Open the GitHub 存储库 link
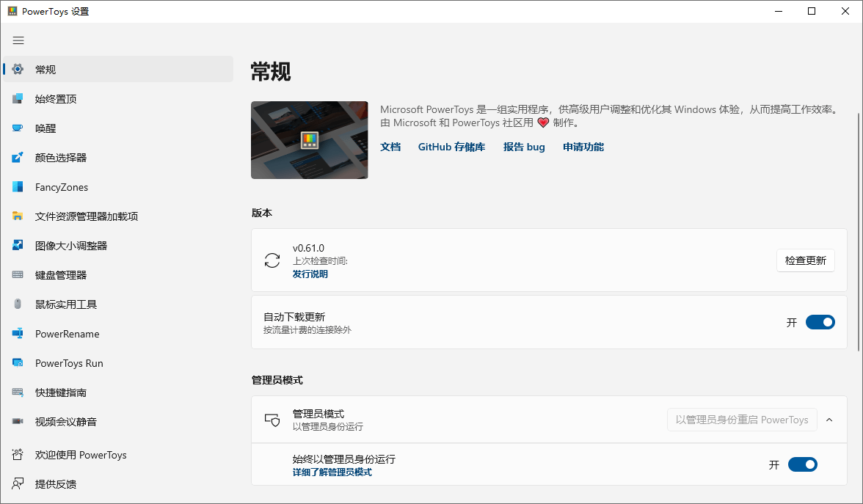 click(x=451, y=147)
